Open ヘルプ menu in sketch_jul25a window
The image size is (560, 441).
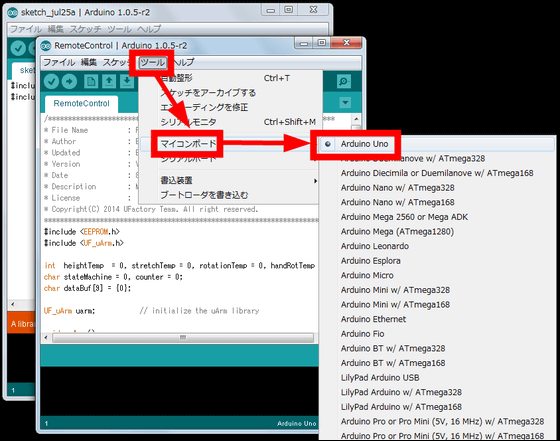(149, 29)
